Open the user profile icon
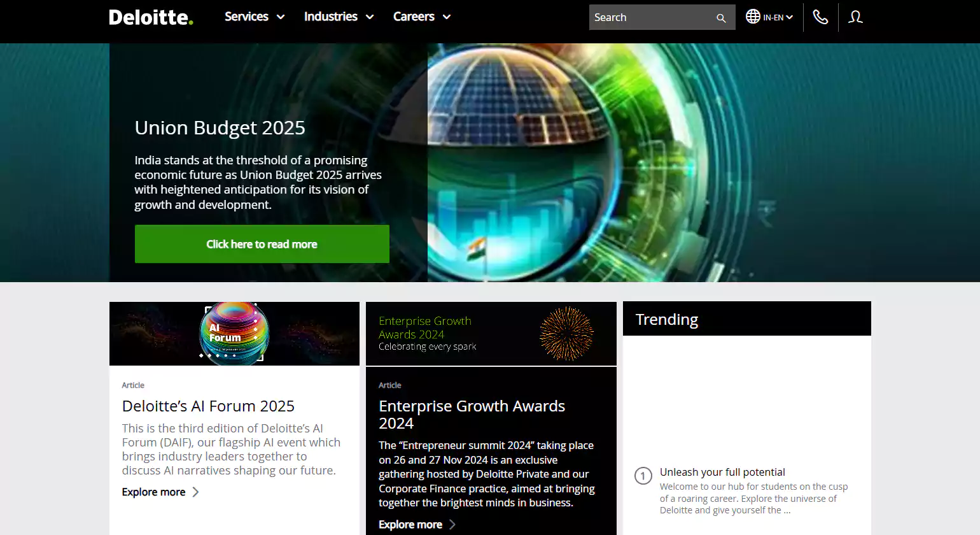This screenshot has height=535, width=980. click(855, 17)
